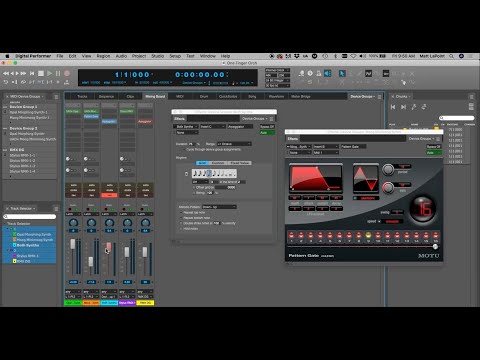This screenshot has height=360, width=480.
Task: Open the Moog Synth track dropdown in Pattern Gate window
Action: [299, 147]
